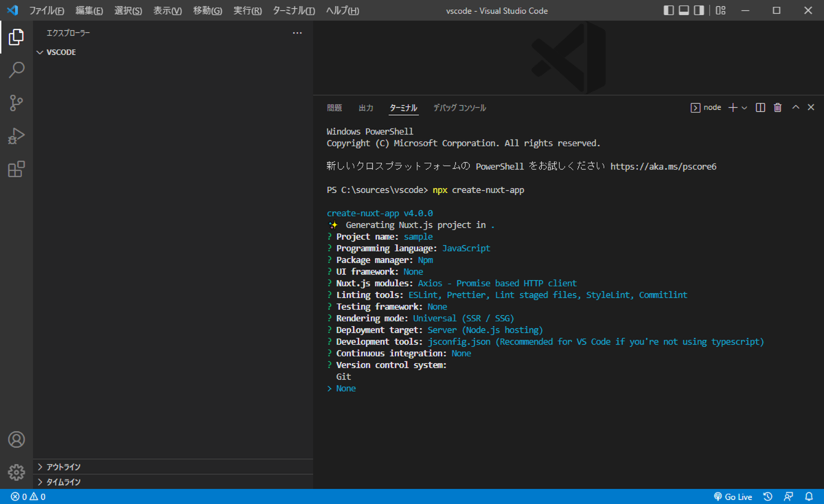824x504 pixels.
Task: Open the Explorer more actions ellipsis
Action: [297, 33]
